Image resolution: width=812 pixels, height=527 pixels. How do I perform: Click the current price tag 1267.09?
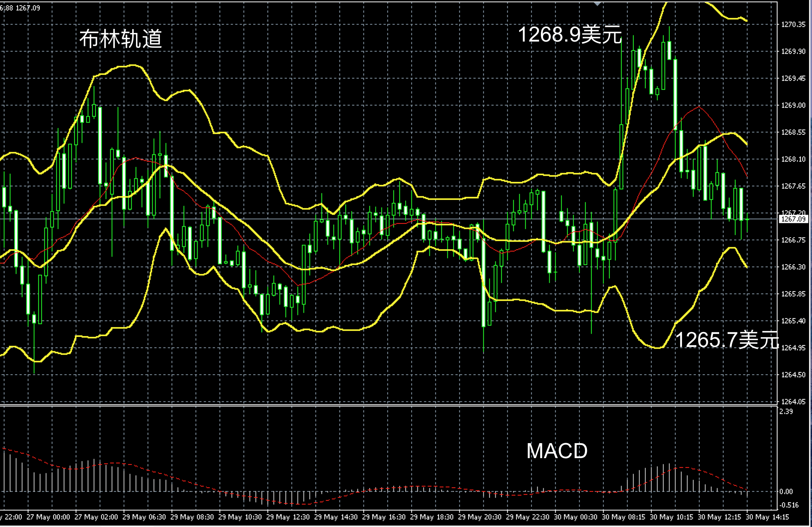(793, 219)
